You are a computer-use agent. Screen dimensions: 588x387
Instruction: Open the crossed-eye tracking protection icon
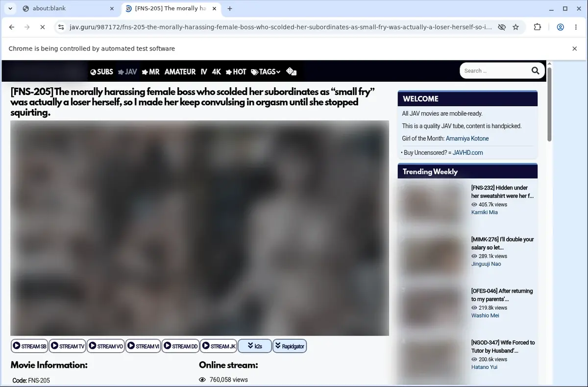point(502,27)
